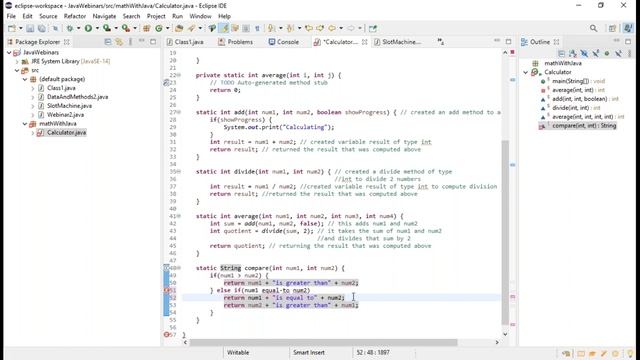Click the quick-fix marker on line 23
640x360 pixels.
(166, 82)
